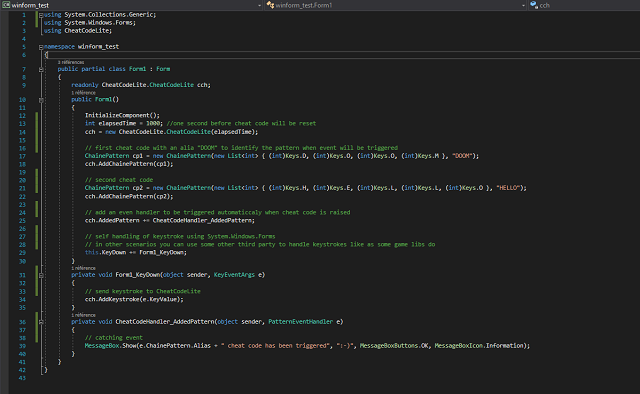Screen dimensions: 640x394
Task: Click the '// second cheat code' comment
Action: [x=119, y=180]
